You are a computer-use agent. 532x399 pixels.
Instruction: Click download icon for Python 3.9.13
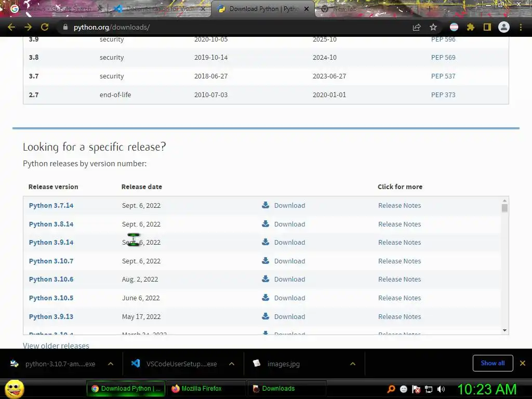click(x=265, y=316)
